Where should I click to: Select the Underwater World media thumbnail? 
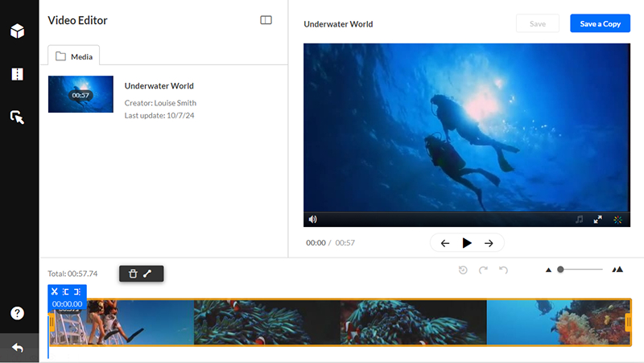(80, 94)
